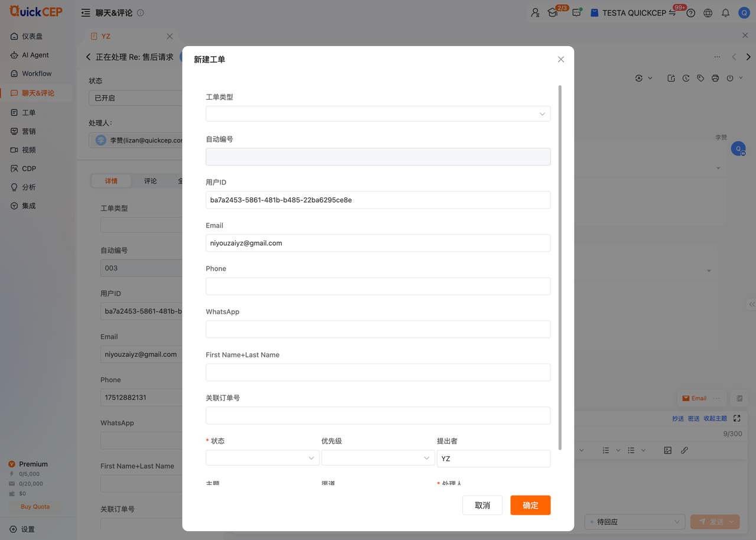The width and height of the screenshot is (756, 540).
Task: Go back with arrow beside 正在处理
Action: 89,57
